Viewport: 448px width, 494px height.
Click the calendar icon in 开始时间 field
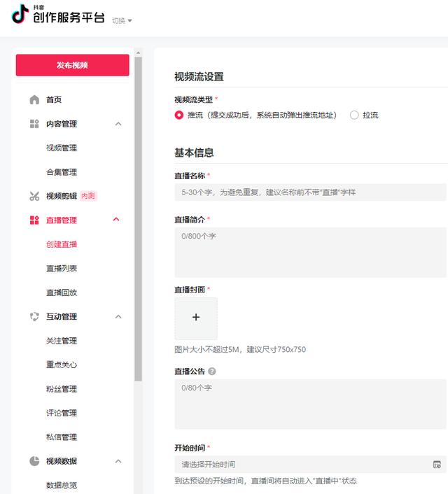tap(437, 465)
